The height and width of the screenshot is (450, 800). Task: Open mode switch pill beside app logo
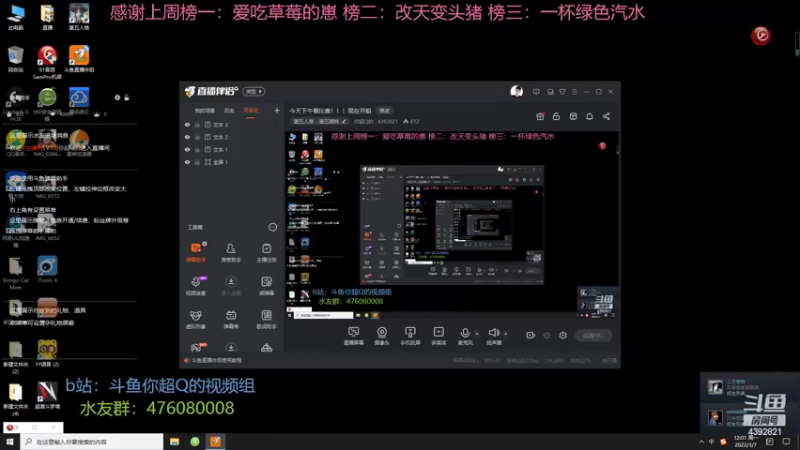click(254, 91)
